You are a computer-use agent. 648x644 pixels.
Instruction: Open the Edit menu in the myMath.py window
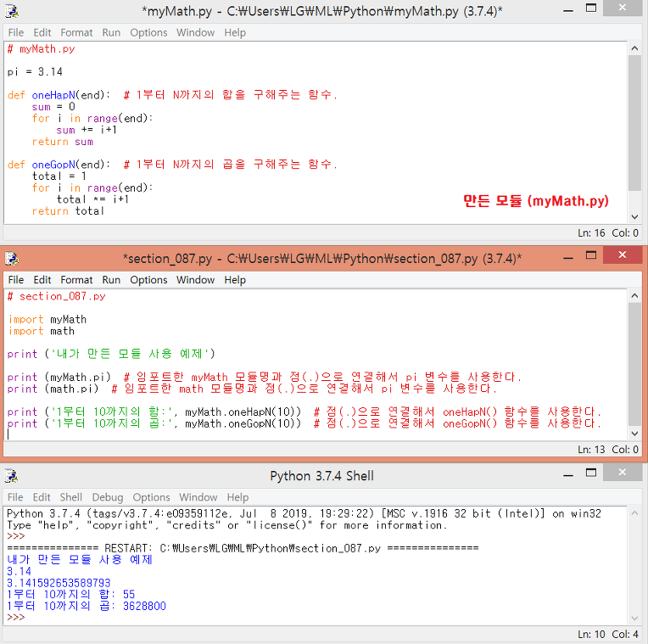(x=42, y=32)
